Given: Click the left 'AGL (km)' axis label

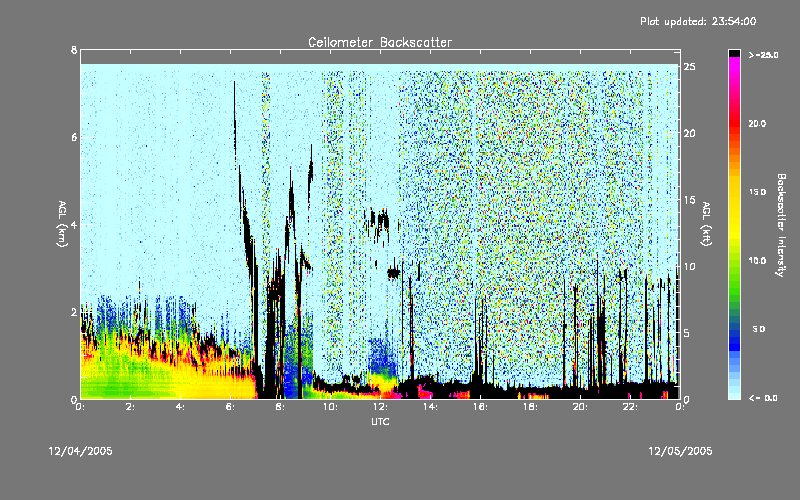Looking at the screenshot, I should [62, 224].
